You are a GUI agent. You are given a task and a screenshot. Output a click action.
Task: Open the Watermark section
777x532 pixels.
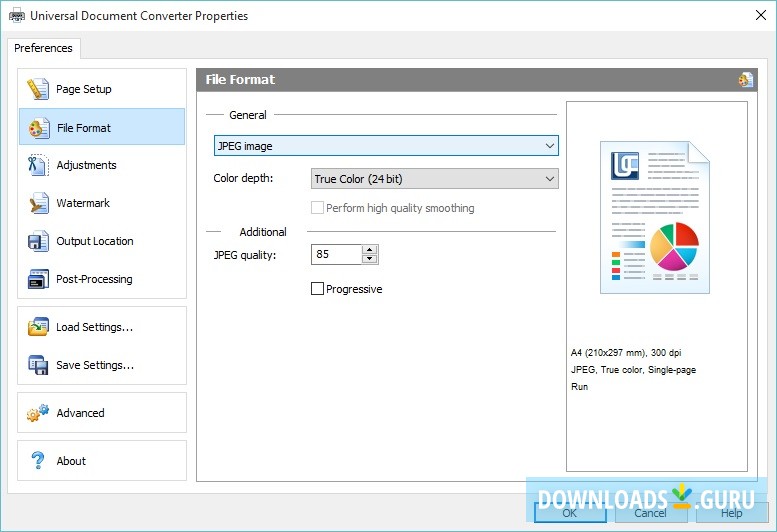[x=102, y=203]
